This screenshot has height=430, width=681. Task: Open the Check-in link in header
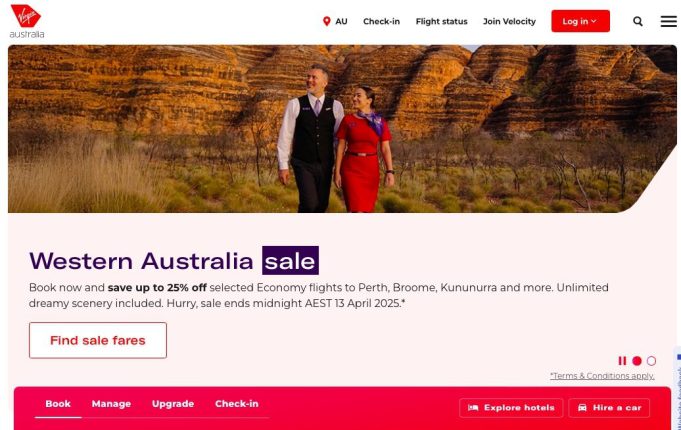[381, 21]
